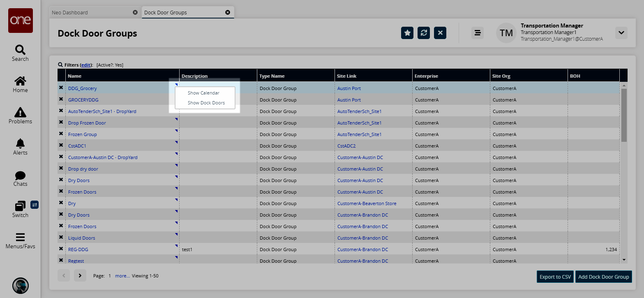The width and height of the screenshot is (644, 298).
Task: Select Show Calendar from context menu
Action: point(203,93)
